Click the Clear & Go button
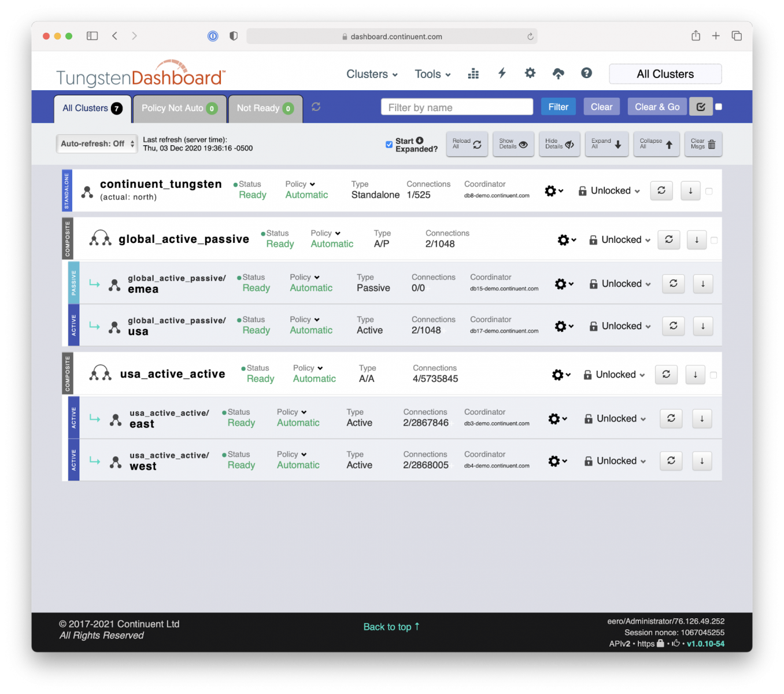This screenshot has width=784, height=694. (x=657, y=107)
